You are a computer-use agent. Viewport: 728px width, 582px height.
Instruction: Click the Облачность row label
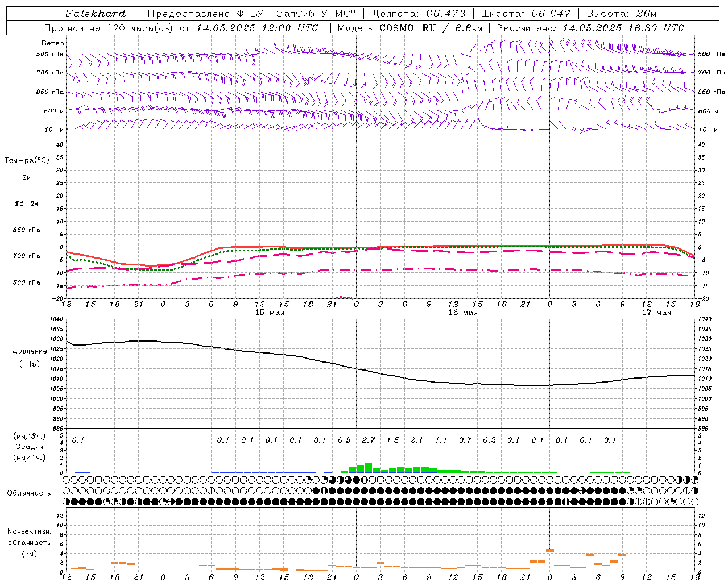click(x=29, y=493)
